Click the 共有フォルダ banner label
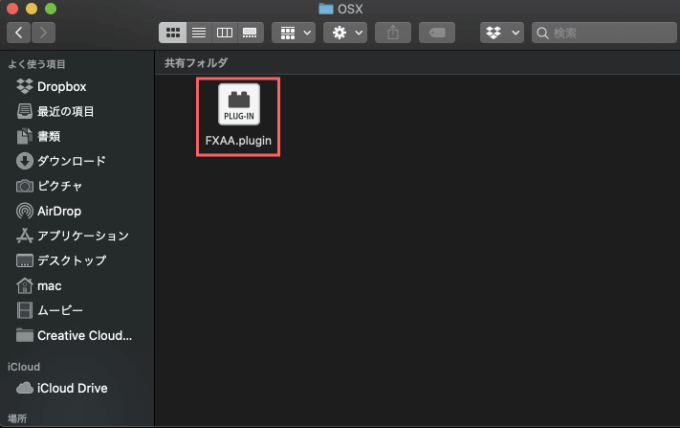 [x=196, y=63]
